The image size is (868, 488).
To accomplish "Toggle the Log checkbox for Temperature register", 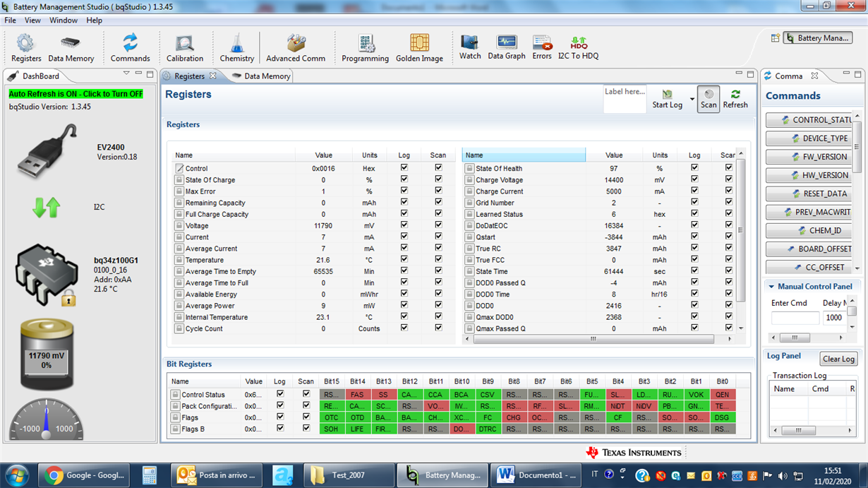I will pos(404,259).
